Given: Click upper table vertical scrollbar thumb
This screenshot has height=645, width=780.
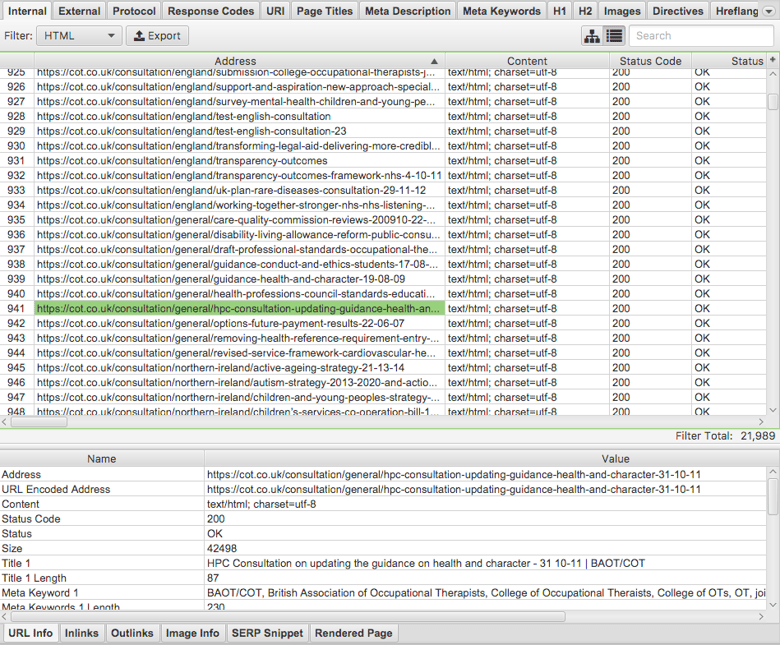Looking at the screenshot, I should (x=773, y=101).
